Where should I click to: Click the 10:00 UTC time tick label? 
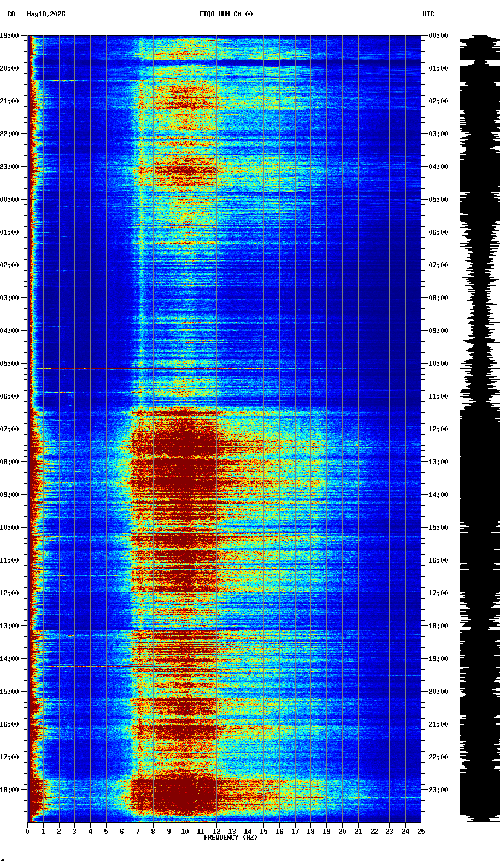point(439,364)
